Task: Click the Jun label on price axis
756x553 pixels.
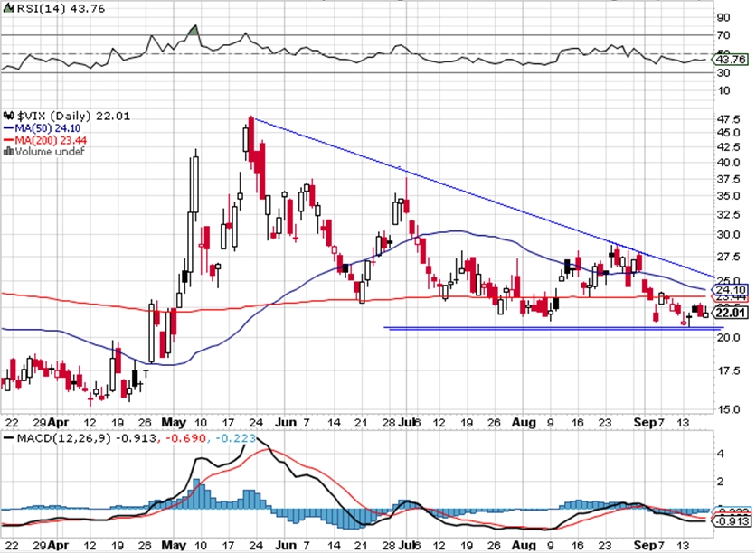Action: click(286, 423)
